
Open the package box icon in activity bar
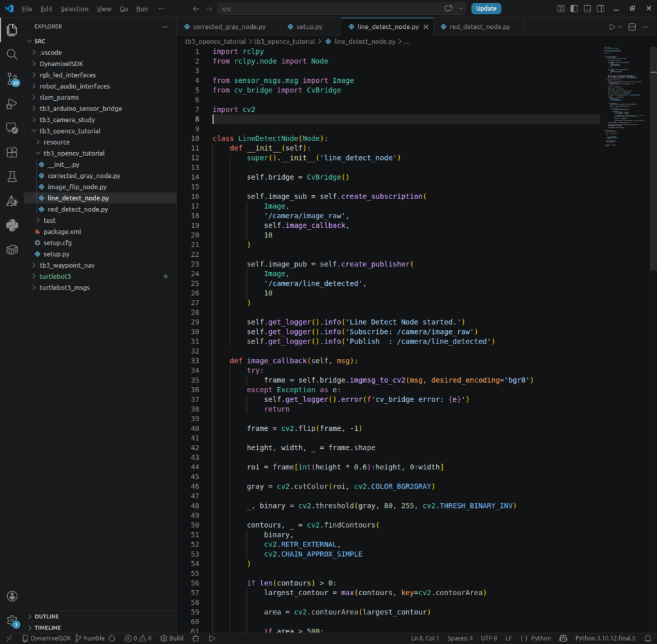pyautogui.click(x=12, y=250)
